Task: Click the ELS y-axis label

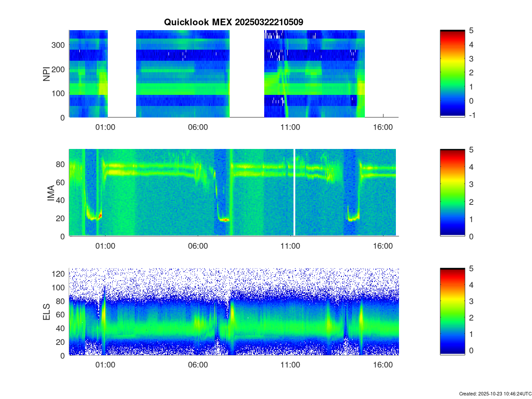Action: click(x=47, y=312)
